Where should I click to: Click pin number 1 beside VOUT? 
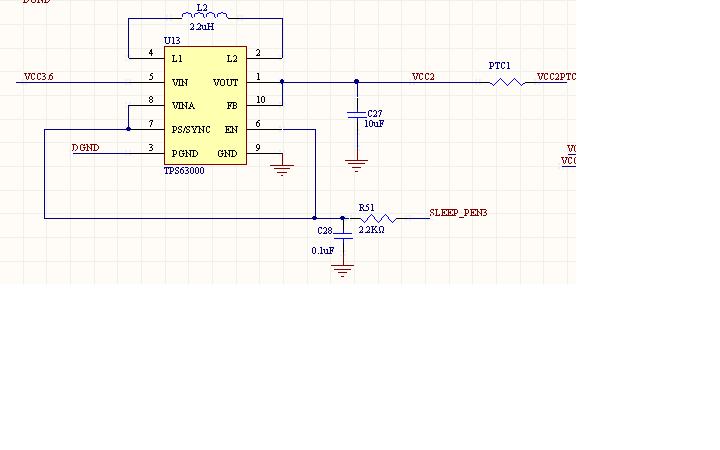(258, 76)
